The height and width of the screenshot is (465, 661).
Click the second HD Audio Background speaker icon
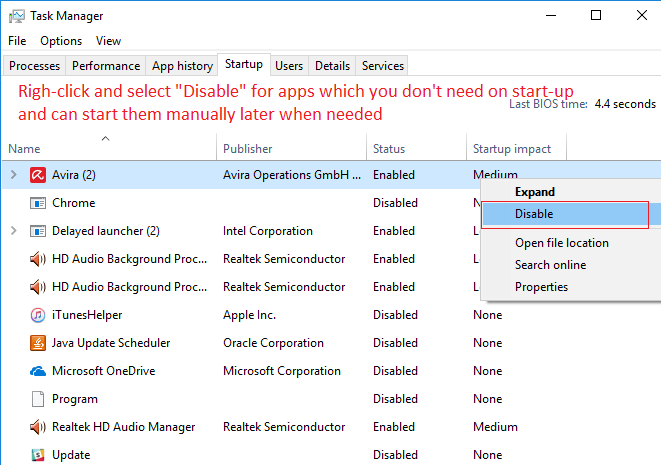point(38,287)
